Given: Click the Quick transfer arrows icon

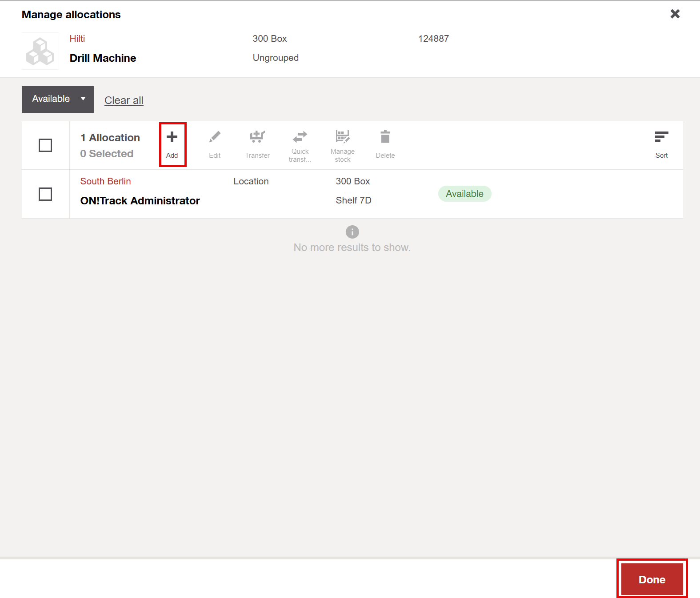Looking at the screenshot, I should click(x=300, y=136).
